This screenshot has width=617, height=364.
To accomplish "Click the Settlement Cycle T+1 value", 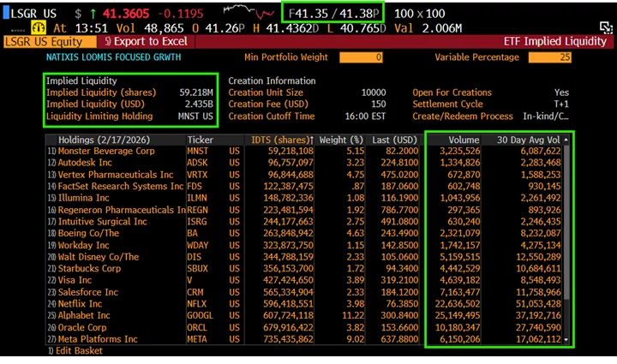I will point(561,104).
